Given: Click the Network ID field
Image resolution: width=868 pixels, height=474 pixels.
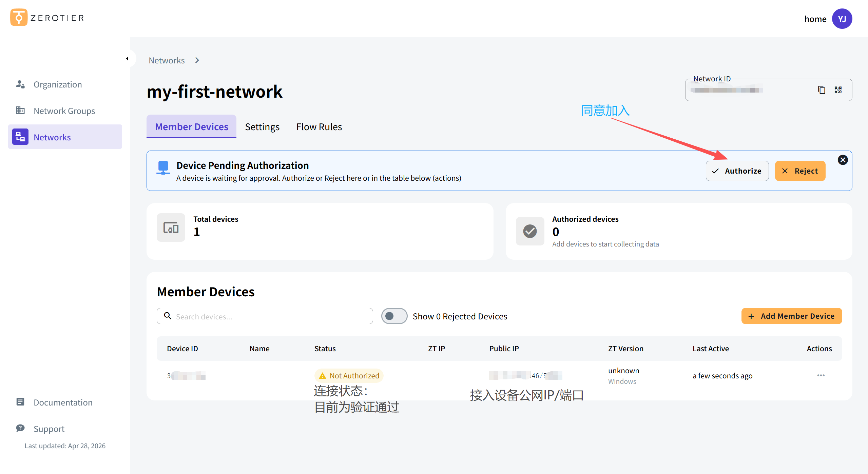Looking at the screenshot, I should pyautogui.click(x=768, y=90).
